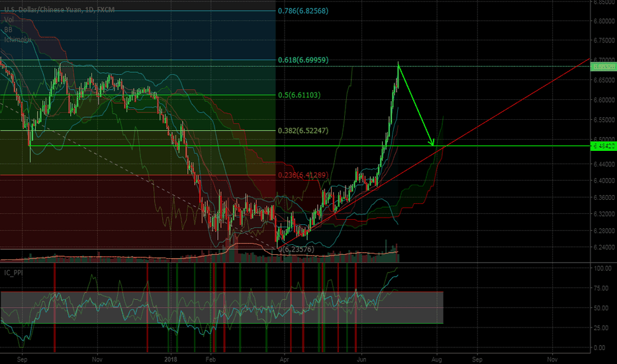Click 6.60000 on the price axis

click(604, 100)
